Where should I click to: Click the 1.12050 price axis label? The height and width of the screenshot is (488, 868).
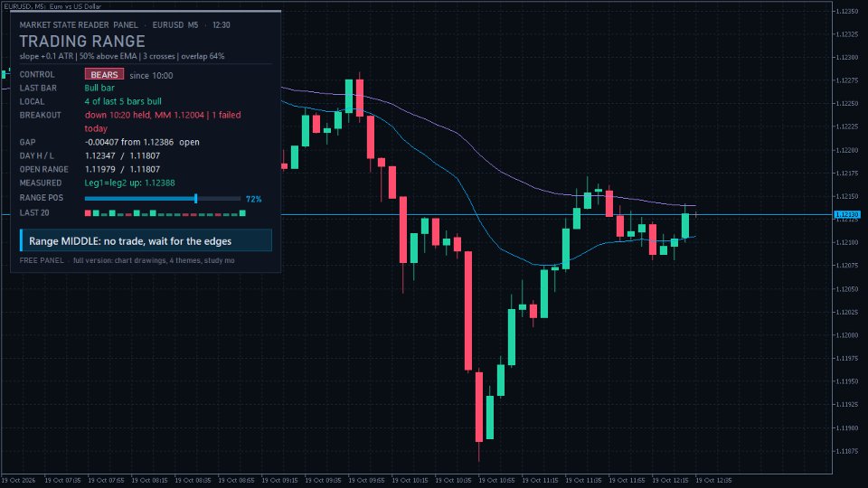pos(847,289)
